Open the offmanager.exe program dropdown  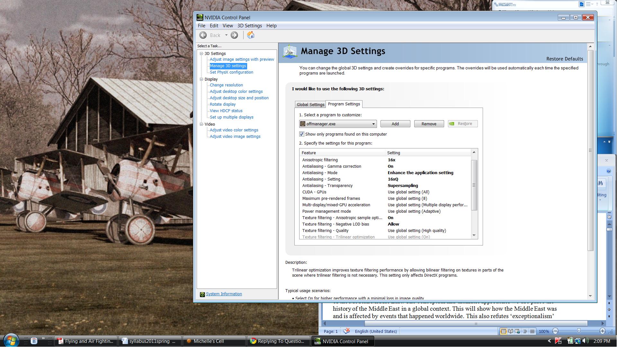[338, 124]
